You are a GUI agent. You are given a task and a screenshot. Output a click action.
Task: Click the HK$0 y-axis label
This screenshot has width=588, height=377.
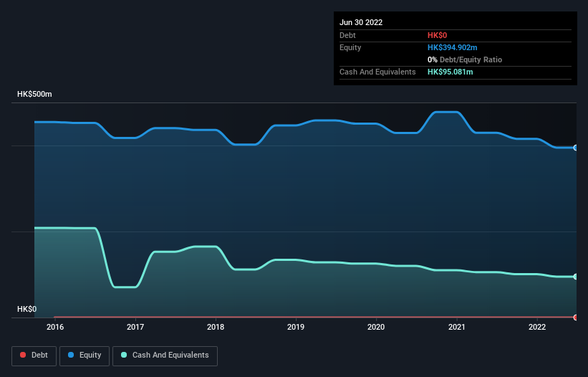pos(27,309)
